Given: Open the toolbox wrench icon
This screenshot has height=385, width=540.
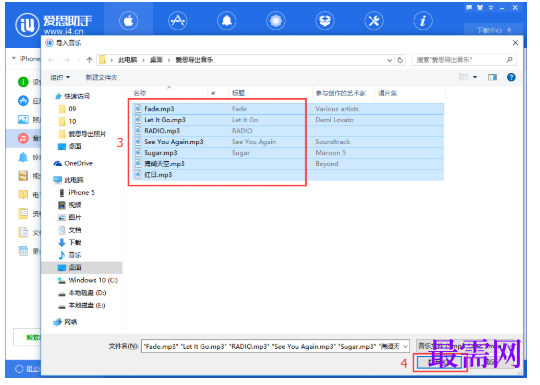Looking at the screenshot, I should click(374, 21).
